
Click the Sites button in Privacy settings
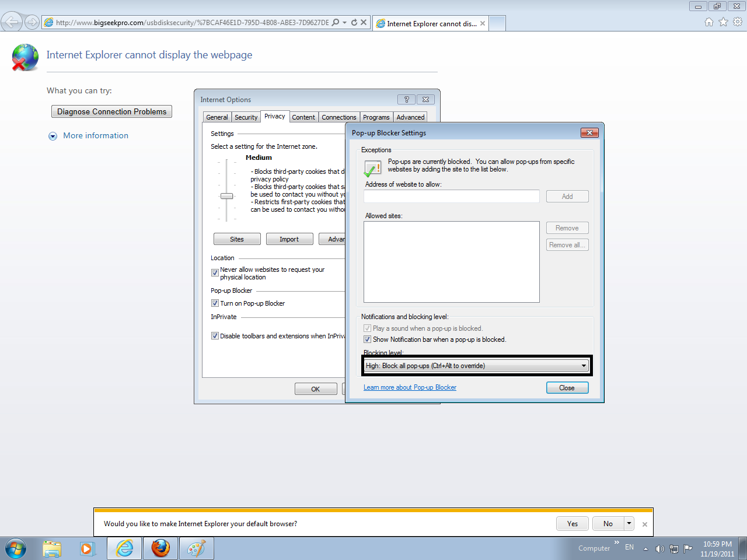point(237,239)
